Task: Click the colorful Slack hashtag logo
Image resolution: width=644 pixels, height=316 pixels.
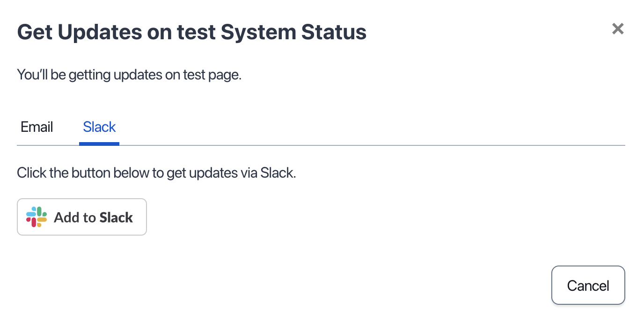Action: 37,217
